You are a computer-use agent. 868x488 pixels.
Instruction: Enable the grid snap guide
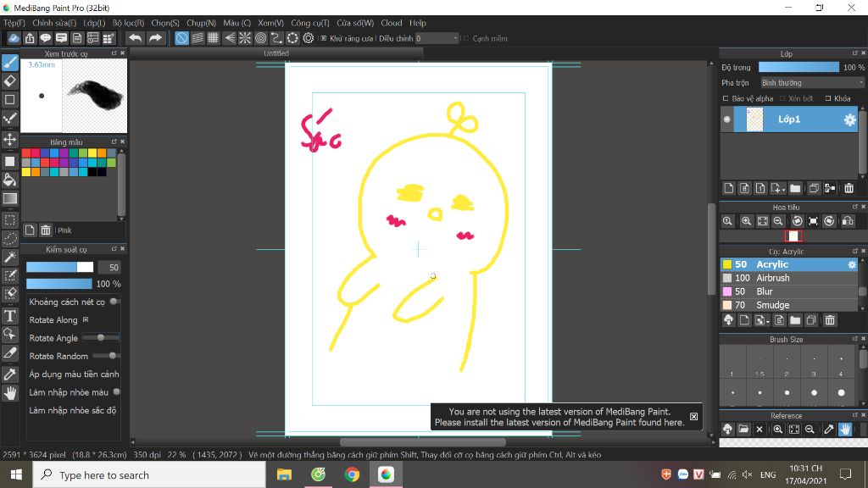click(213, 38)
